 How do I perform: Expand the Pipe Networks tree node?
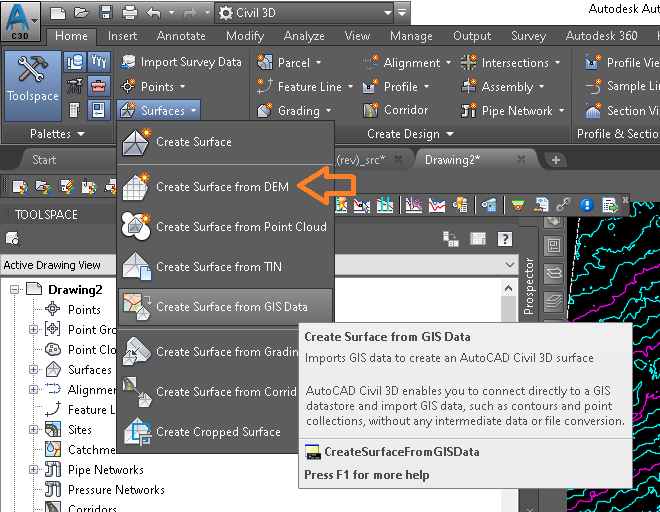pyautogui.click(x=33, y=469)
